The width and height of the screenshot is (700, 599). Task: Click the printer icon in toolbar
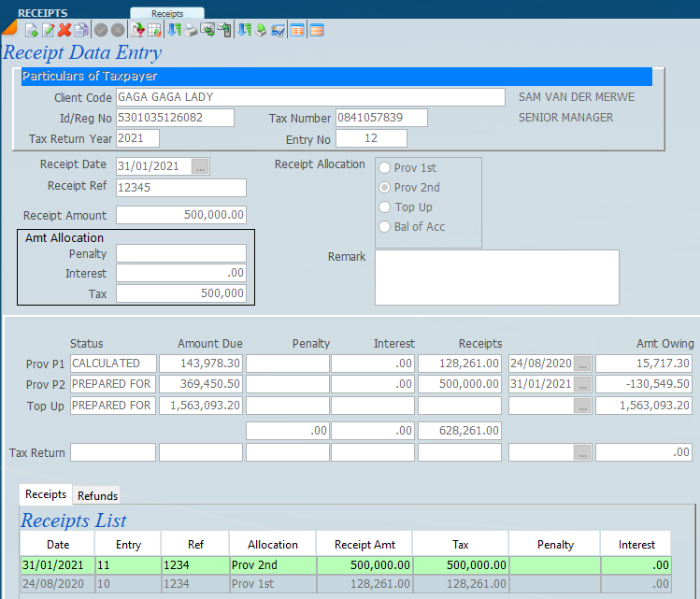pyautogui.click(x=191, y=31)
